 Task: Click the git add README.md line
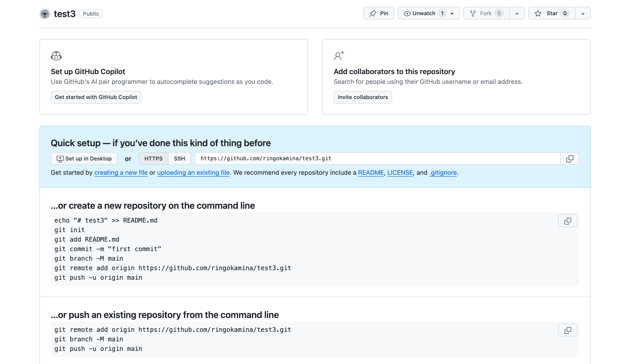(87, 239)
